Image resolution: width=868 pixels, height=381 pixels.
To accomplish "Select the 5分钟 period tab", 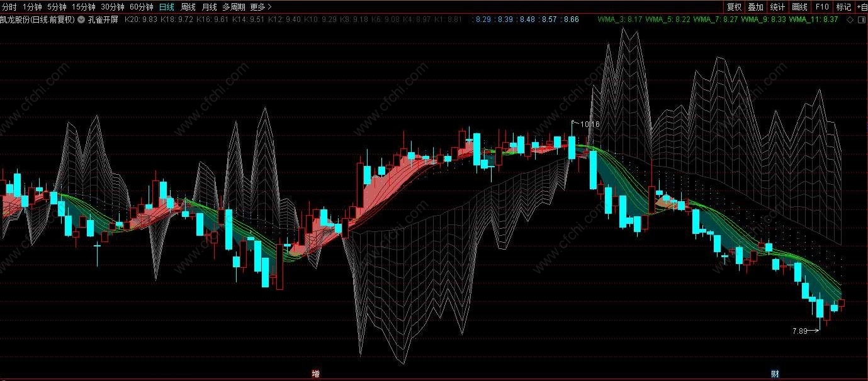I will point(57,7).
